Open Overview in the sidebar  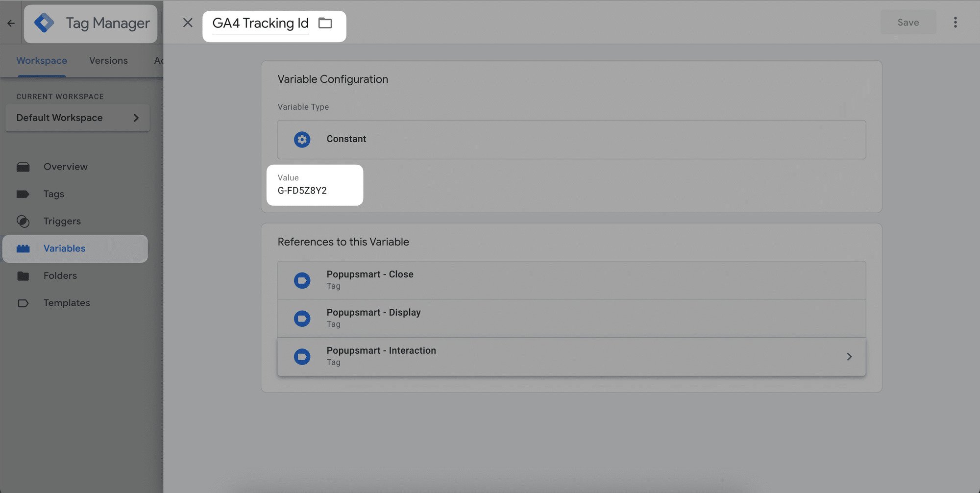[x=66, y=167]
